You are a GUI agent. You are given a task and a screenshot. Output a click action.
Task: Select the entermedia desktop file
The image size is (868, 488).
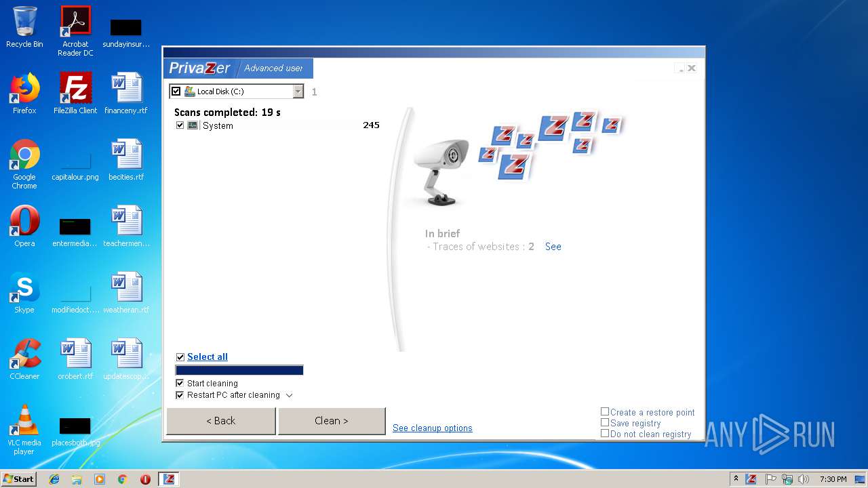pyautogui.click(x=75, y=233)
